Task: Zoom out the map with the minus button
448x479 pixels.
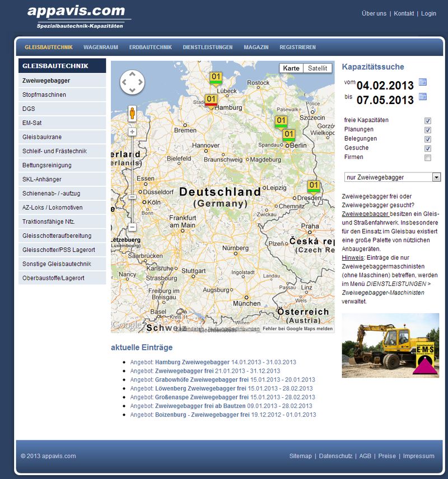Action: [x=132, y=227]
